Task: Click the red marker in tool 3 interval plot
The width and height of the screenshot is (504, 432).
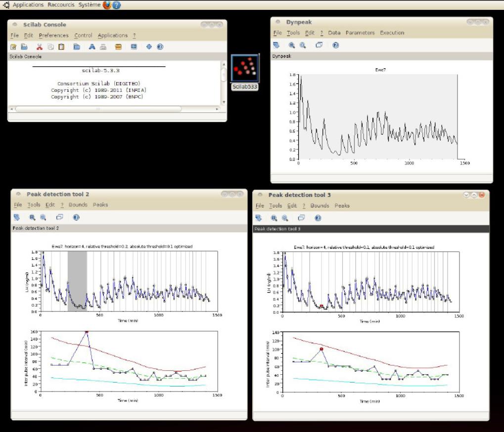Action: click(321, 349)
